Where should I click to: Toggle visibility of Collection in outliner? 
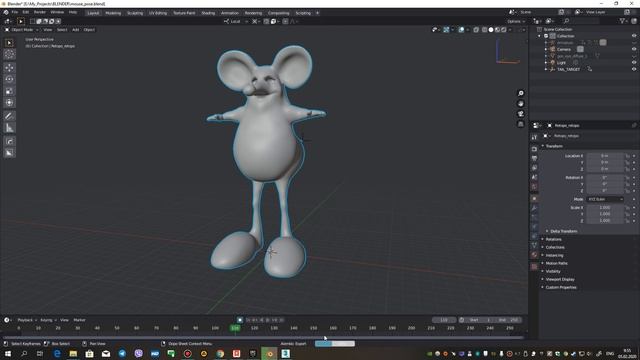[x=634, y=36]
